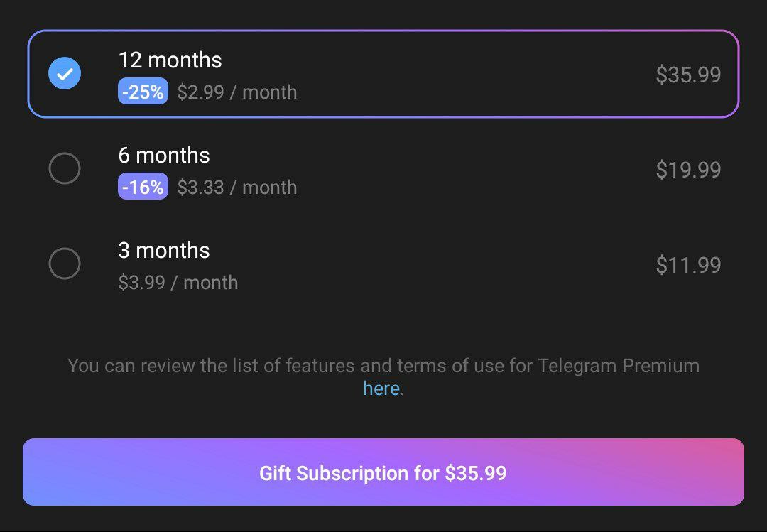Click the $35.99 price in the 12 months row
The width and height of the screenshot is (767, 532).
tap(688, 75)
